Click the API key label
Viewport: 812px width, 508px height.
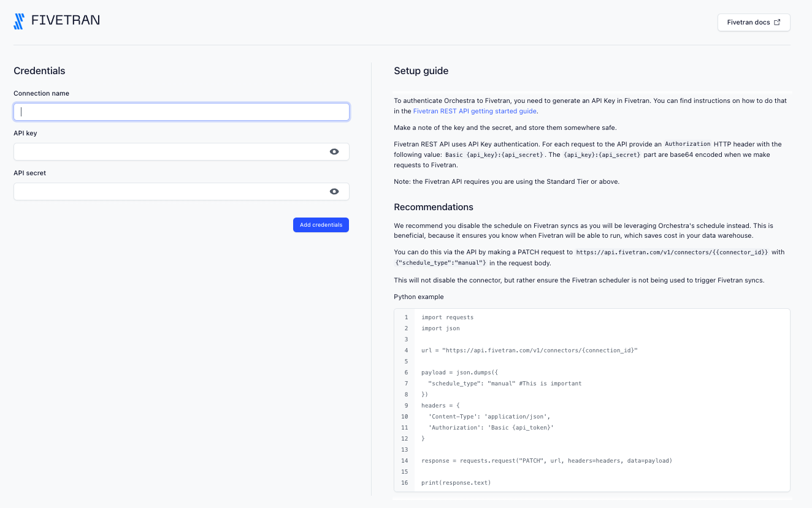tap(25, 133)
